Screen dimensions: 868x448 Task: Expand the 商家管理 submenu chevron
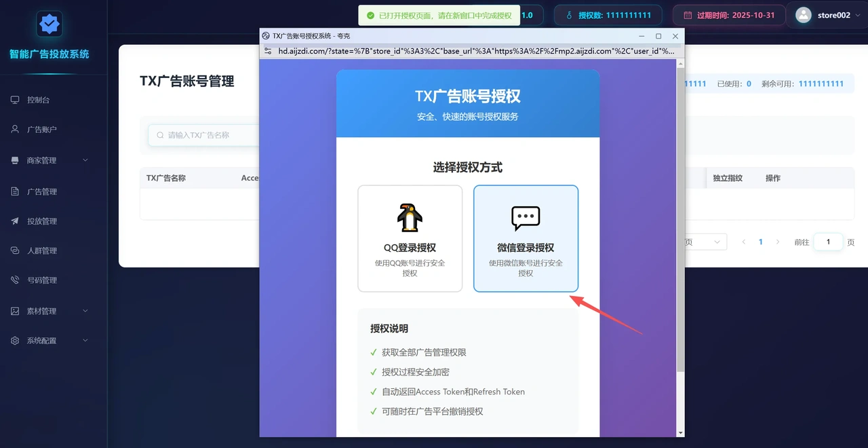coord(85,160)
